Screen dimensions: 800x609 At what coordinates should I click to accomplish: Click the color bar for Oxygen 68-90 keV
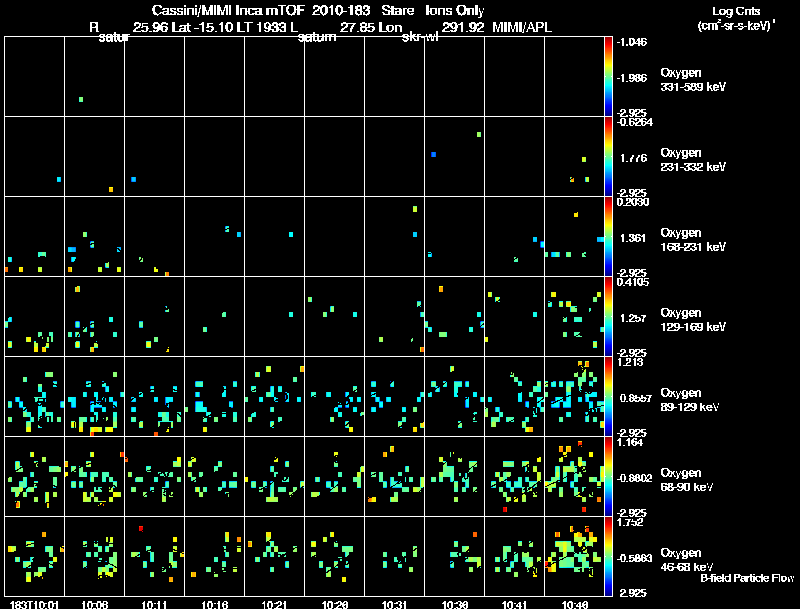point(611,476)
